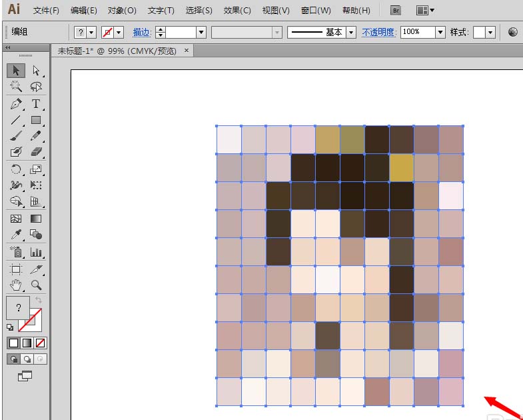The width and height of the screenshot is (523, 420).
Task: Enable Draw Normal mode
Action: pos(14,359)
